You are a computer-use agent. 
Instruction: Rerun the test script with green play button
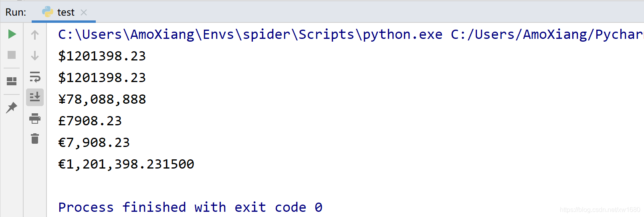click(12, 34)
